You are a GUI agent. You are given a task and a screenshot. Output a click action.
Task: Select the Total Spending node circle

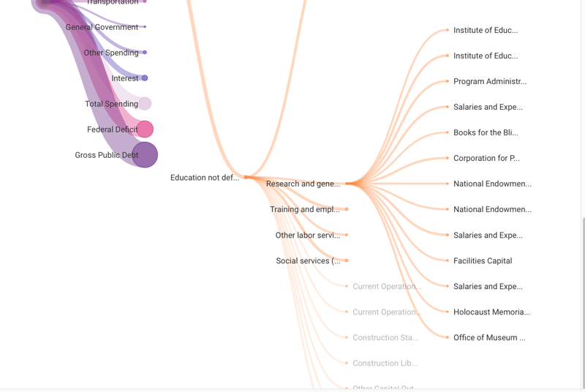[145, 104]
